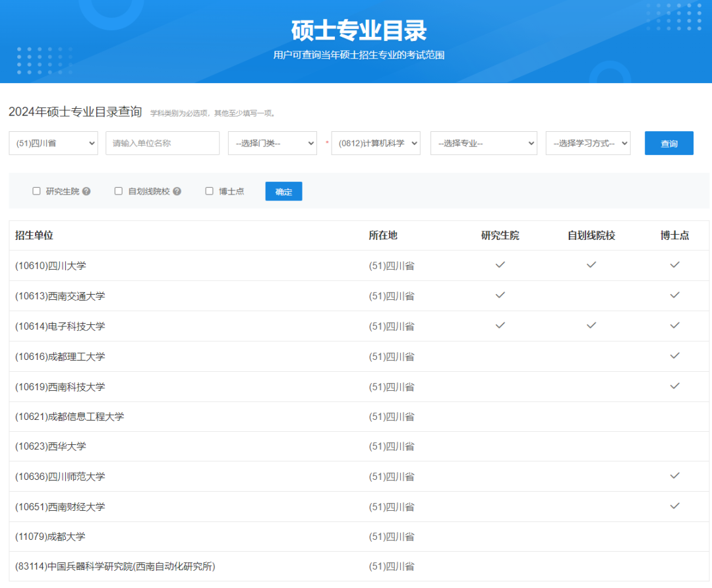Tick the 博士点 filter checkbox
This screenshot has width=712, height=588.
210,191
